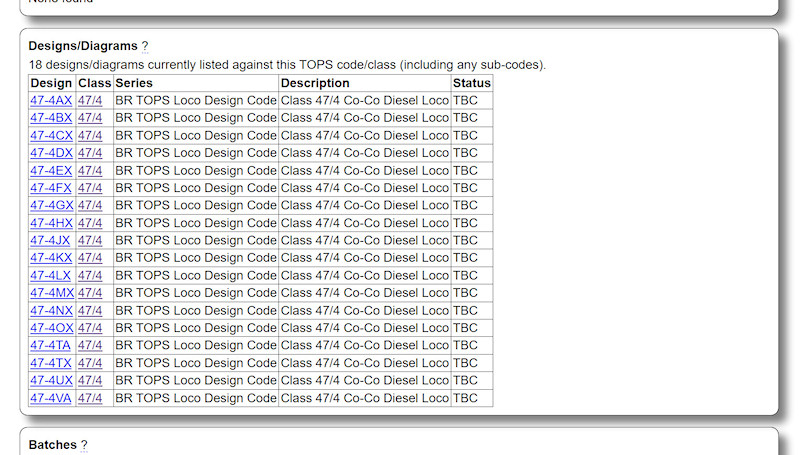Image resolution: width=800 pixels, height=455 pixels.
Task: Open design 47-4FX details
Action: click(x=51, y=188)
